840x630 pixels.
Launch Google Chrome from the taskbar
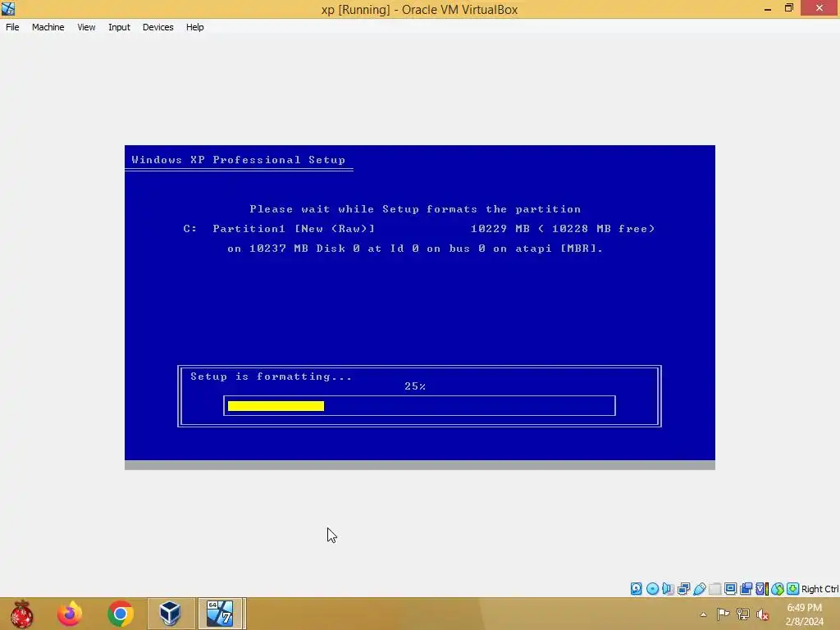(x=121, y=614)
